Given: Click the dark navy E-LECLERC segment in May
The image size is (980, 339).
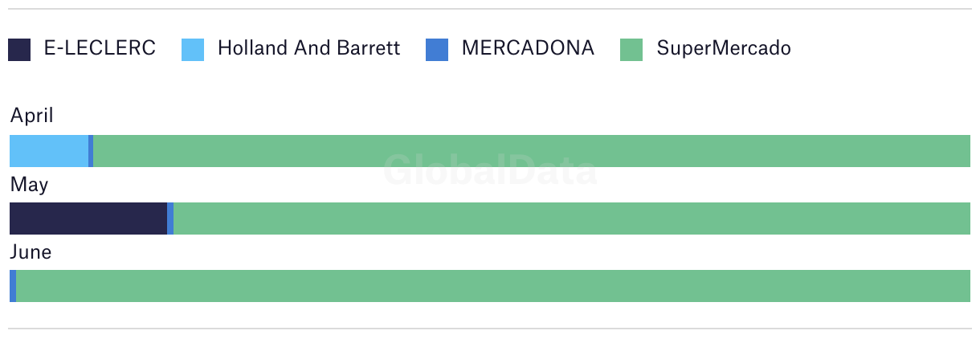Looking at the screenshot, I should coord(88,219).
